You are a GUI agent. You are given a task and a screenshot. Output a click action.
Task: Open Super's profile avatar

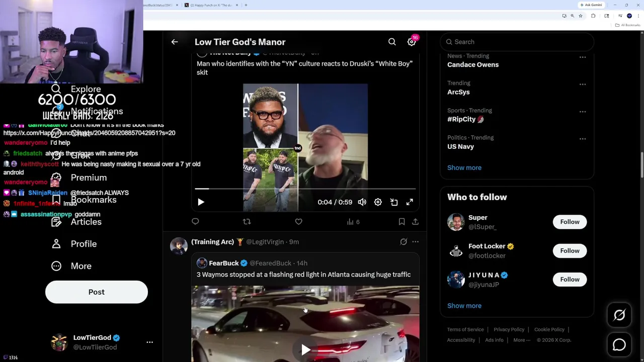(456, 222)
